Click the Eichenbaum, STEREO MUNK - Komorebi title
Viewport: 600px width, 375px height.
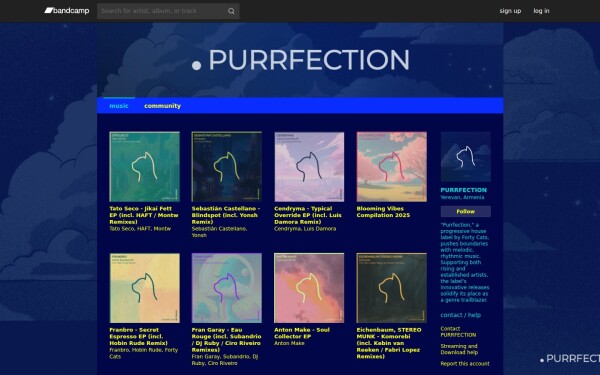pos(389,343)
